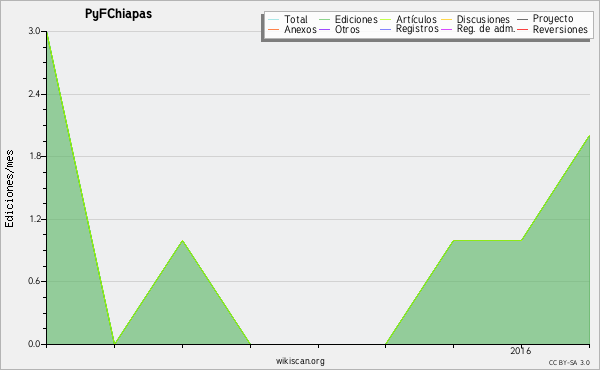Viewport: 600px width, 370px height.
Task: Click the Discusiones legend entry
Action: tap(476, 19)
